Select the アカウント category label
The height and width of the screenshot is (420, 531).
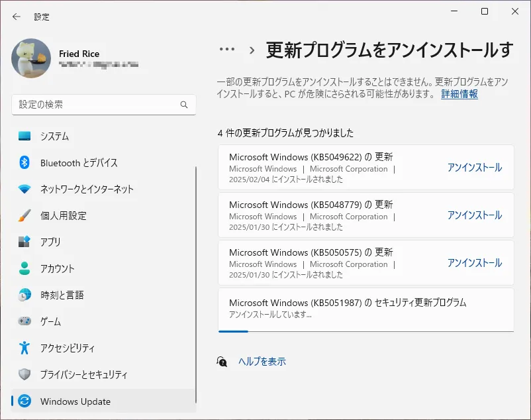[57, 268]
